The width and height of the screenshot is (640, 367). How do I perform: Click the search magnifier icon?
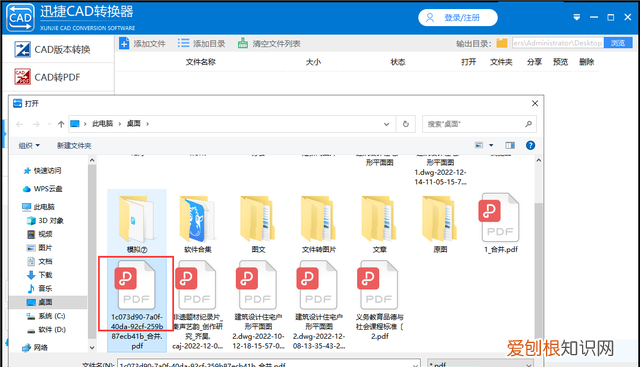[x=529, y=124]
